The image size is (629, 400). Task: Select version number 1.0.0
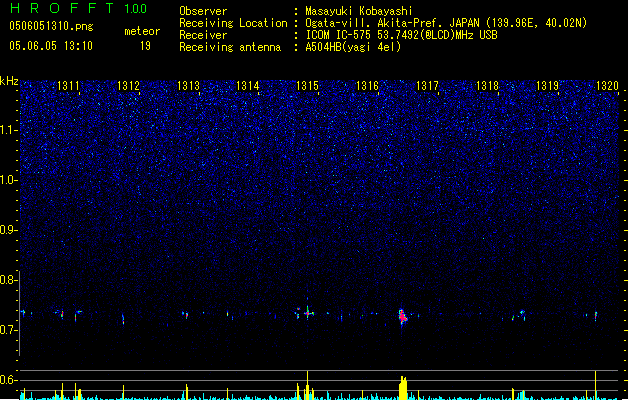tap(135, 8)
